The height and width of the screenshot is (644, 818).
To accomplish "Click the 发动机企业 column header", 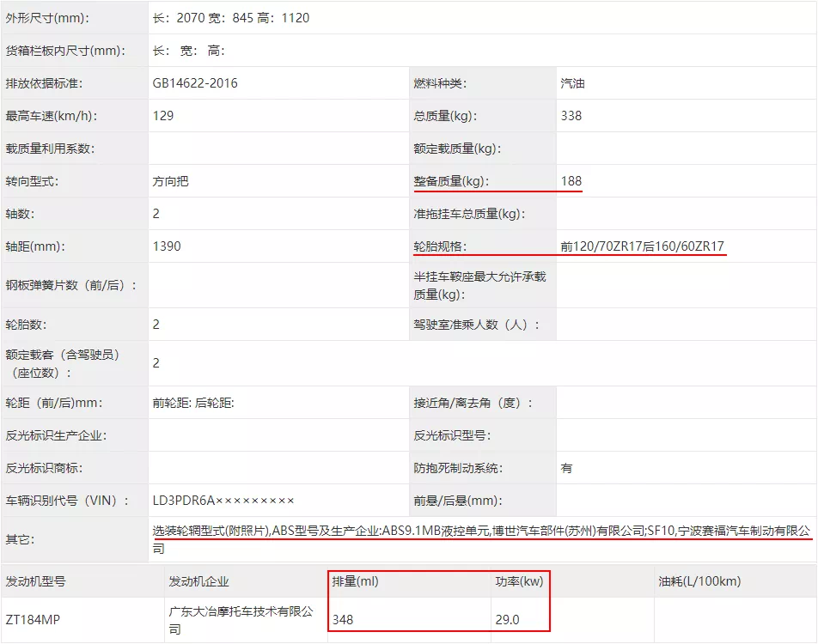I will pos(198,582).
